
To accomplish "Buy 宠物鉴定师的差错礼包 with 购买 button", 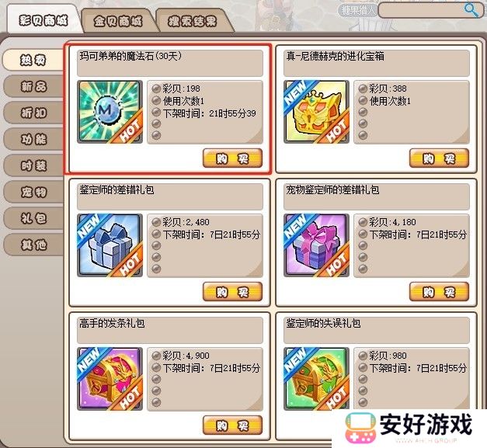I will tap(439, 291).
